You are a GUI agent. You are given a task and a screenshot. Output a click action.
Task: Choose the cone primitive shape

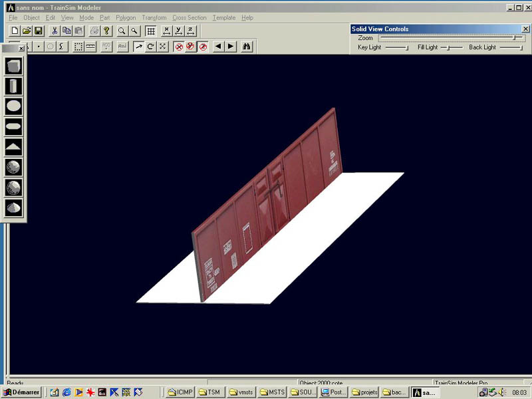[x=13, y=207]
